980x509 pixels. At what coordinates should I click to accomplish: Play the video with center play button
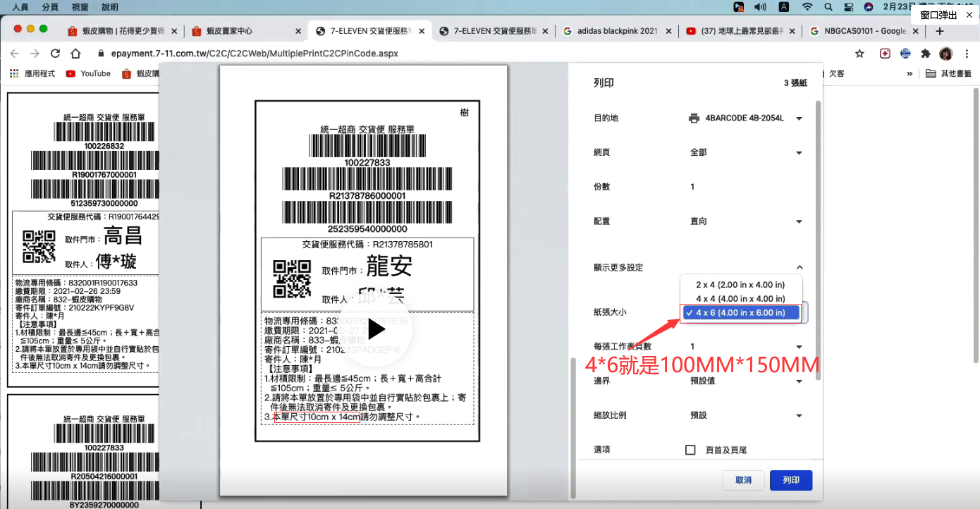376,330
